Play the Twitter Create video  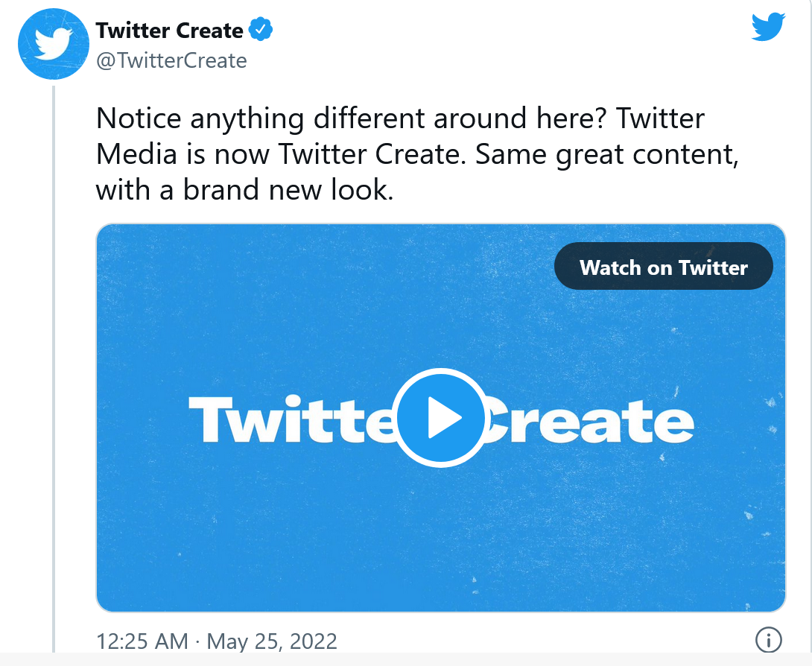[x=440, y=419]
